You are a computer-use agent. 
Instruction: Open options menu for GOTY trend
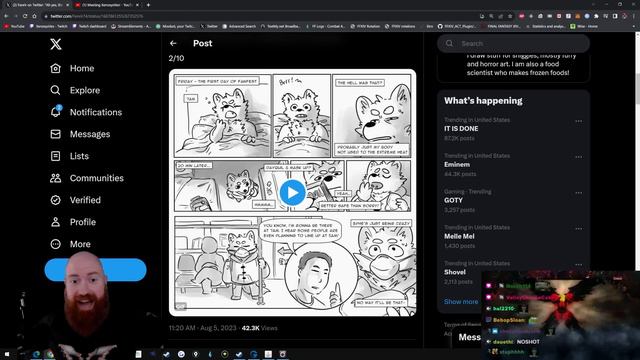578,193
